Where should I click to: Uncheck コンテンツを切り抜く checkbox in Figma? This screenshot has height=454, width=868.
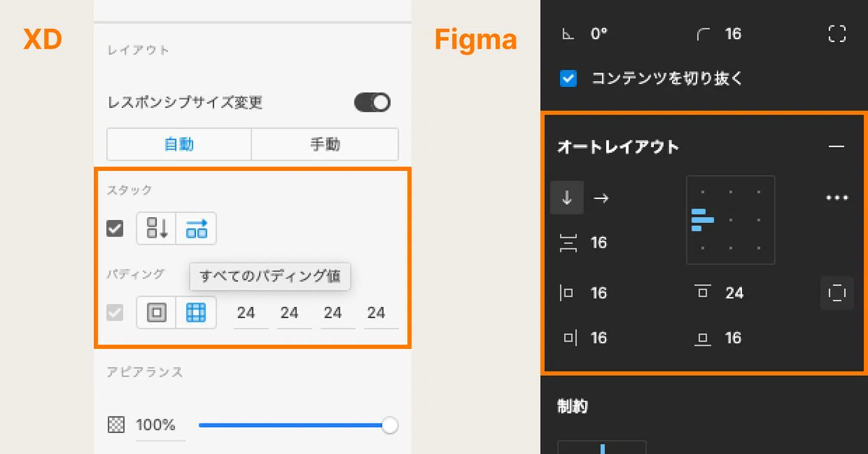[569, 78]
